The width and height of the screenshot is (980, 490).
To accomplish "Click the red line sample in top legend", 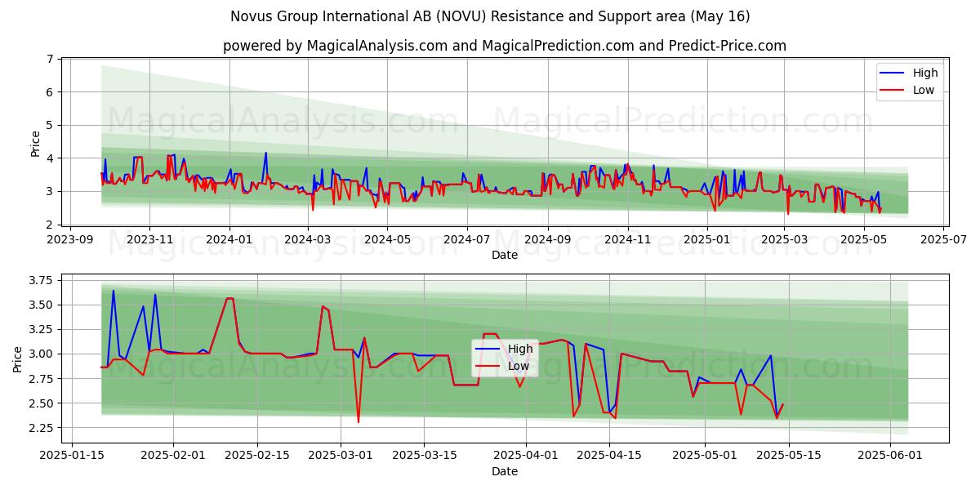I will point(893,90).
